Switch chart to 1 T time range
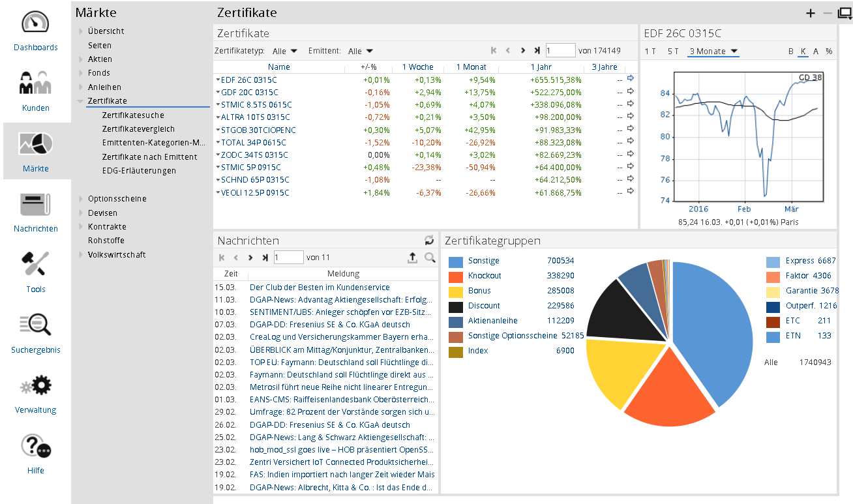 650,52
